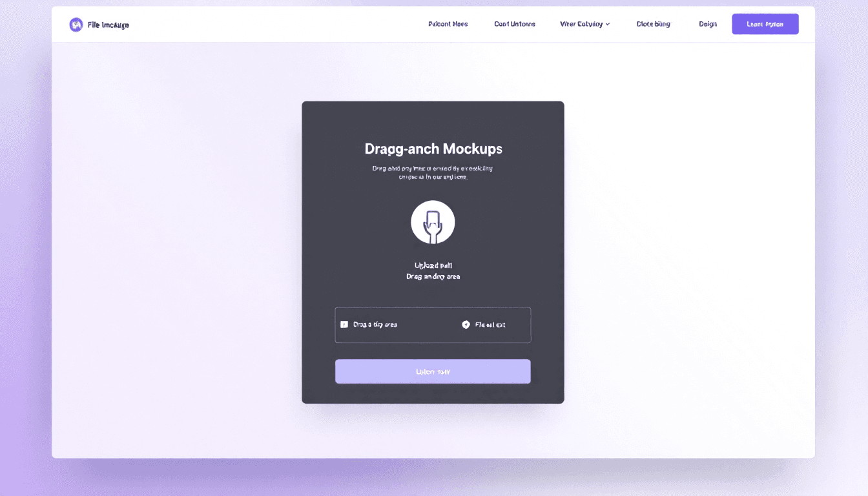Click the round check icon beside the right option
Image resolution: width=868 pixels, height=496 pixels.
pos(466,324)
